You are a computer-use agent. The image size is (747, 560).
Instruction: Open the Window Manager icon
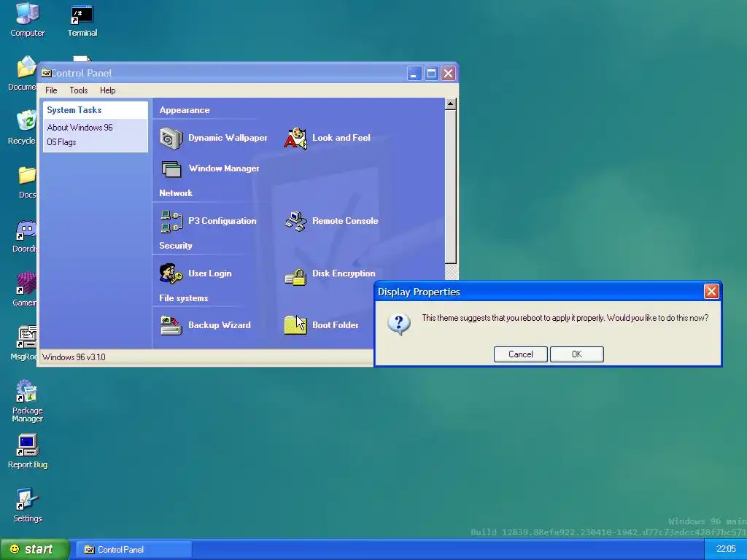pyautogui.click(x=171, y=168)
